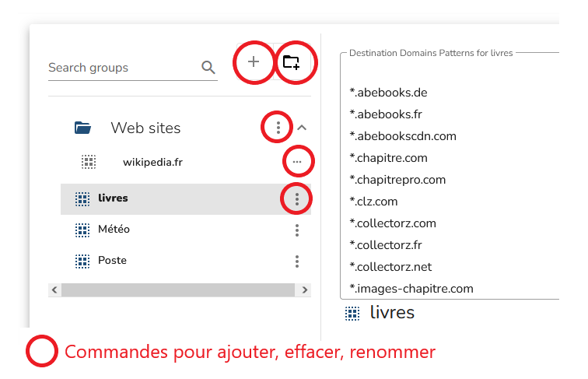This screenshot has height=379, width=588.
Task: Click the *.chapitre.com domain pattern
Action: coord(388,158)
